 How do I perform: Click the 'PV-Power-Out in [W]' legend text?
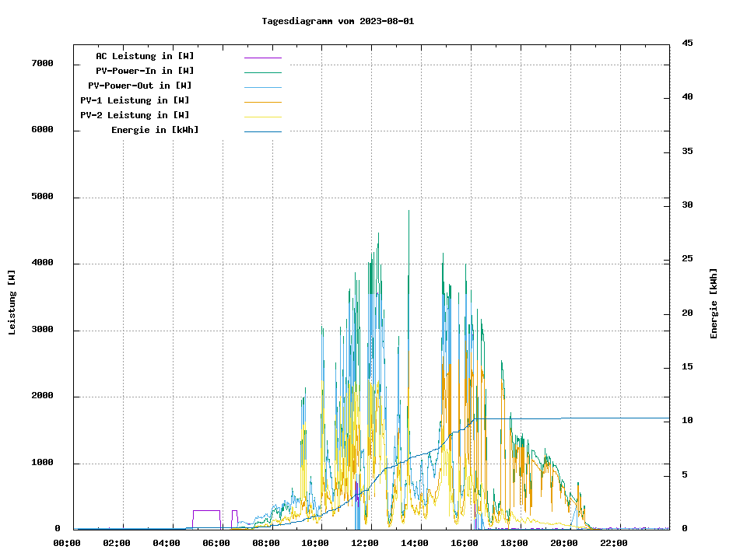[x=140, y=86]
